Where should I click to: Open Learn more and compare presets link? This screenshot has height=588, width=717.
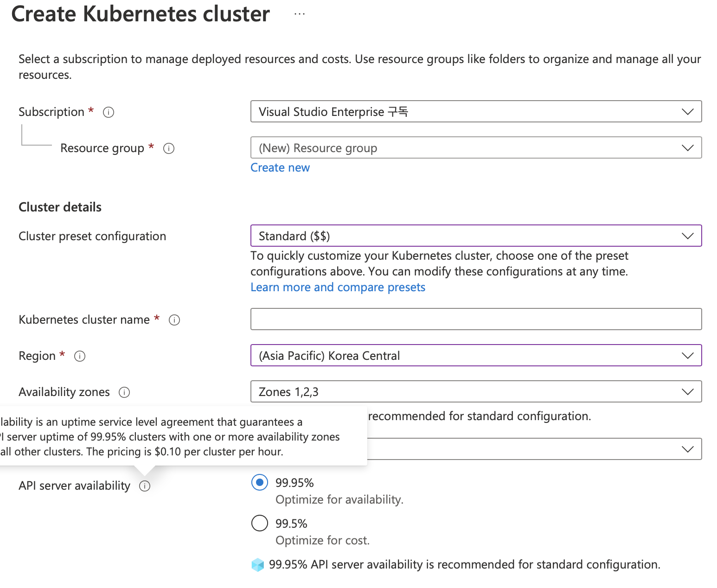tap(338, 288)
